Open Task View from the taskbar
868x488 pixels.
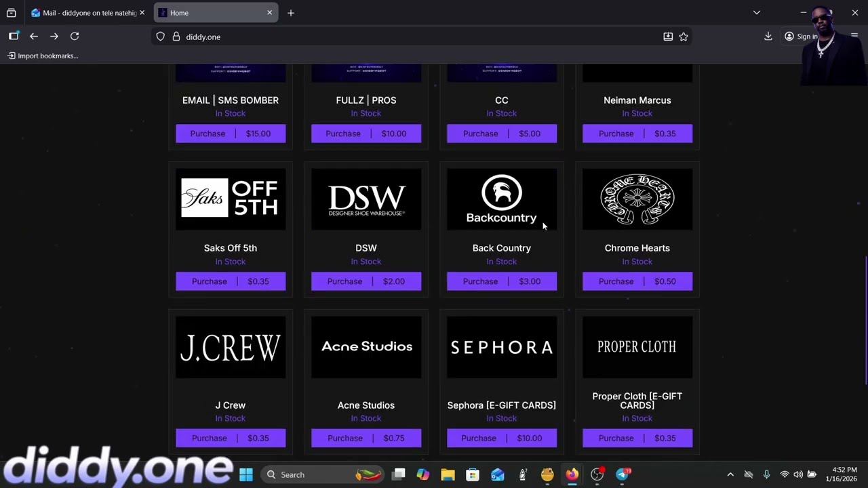(399, 474)
